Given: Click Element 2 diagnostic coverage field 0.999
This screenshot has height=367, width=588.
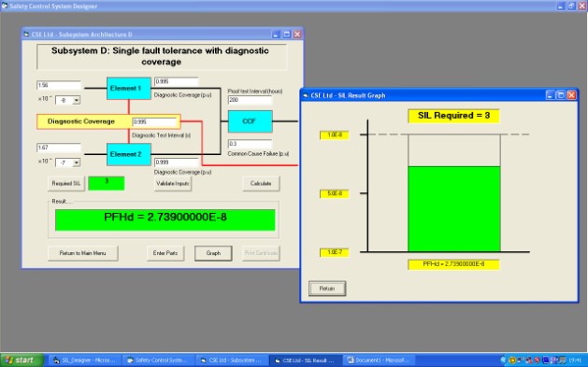Looking at the screenshot, I should (177, 162).
